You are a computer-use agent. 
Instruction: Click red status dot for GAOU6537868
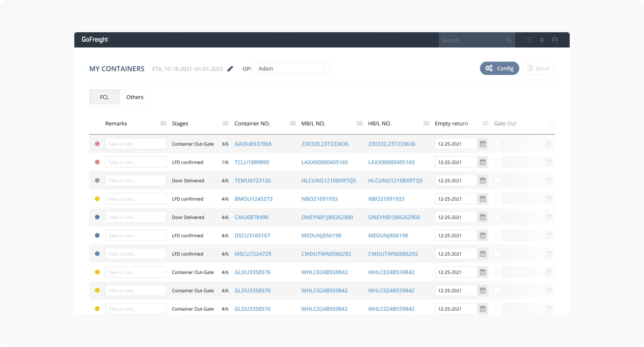[97, 144]
